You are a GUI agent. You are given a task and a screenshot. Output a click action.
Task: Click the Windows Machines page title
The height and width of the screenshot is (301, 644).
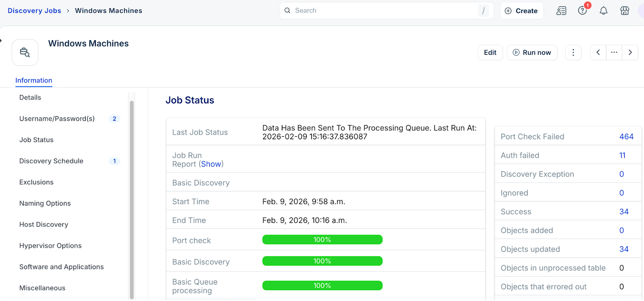pyautogui.click(x=89, y=43)
